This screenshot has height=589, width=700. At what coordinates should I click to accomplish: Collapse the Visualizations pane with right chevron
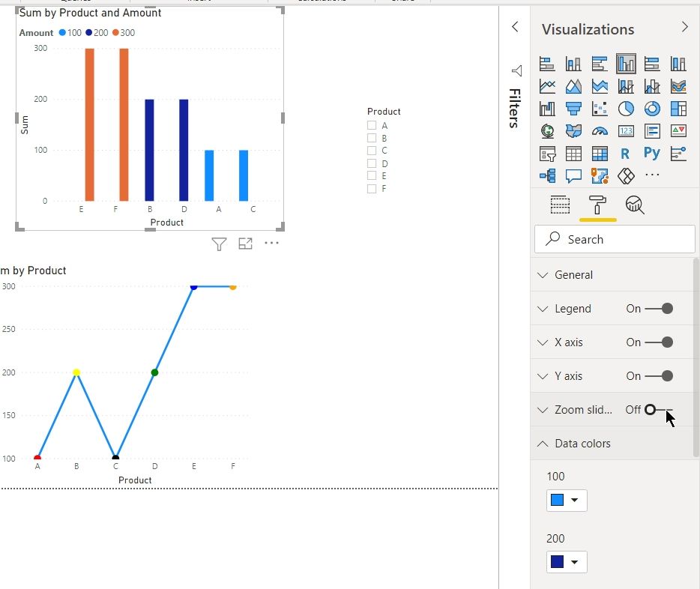click(685, 27)
